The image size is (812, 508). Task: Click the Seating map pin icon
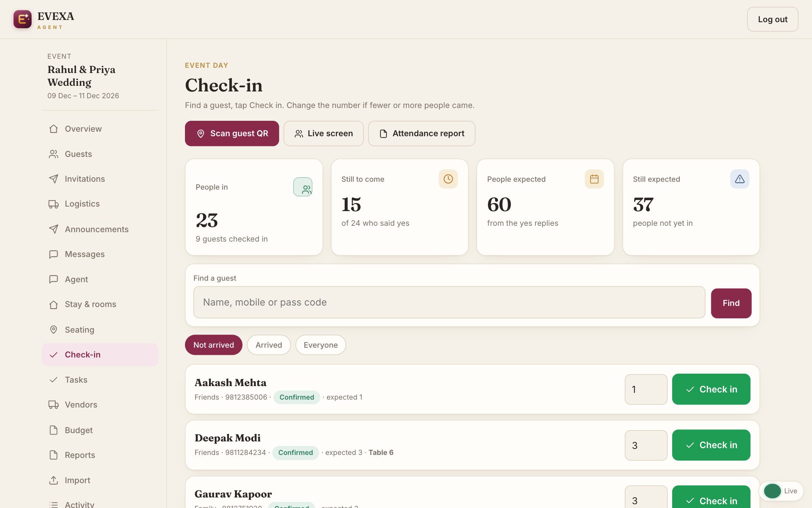pyautogui.click(x=54, y=330)
